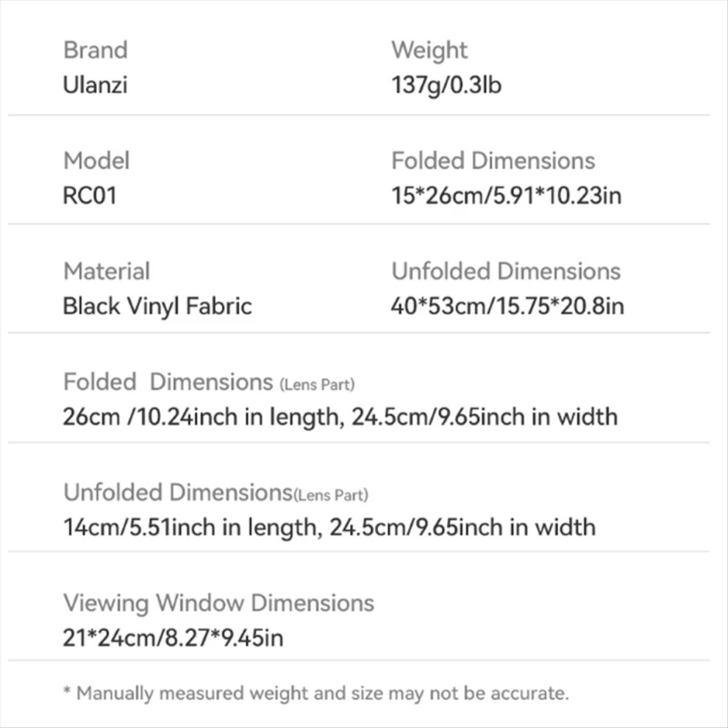Select the 137g/0.3lb weight value
The image size is (728, 728).
point(446,86)
